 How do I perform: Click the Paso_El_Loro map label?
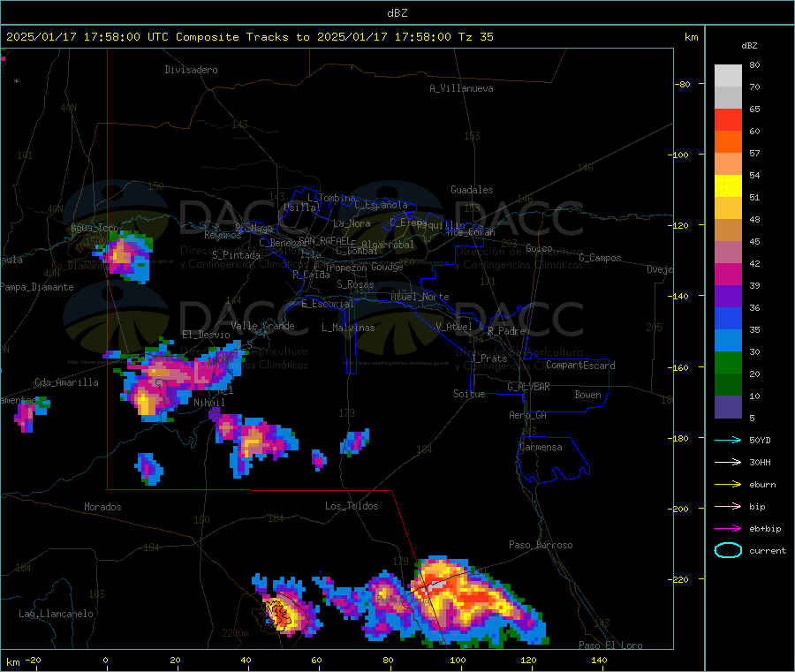click(x=610, y=646)
